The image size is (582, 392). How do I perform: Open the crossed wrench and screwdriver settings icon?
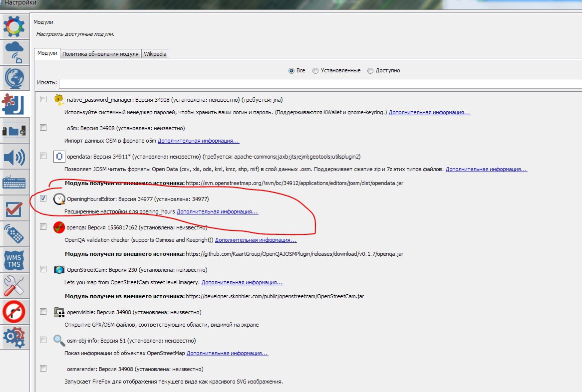click(x=14, y=286)
